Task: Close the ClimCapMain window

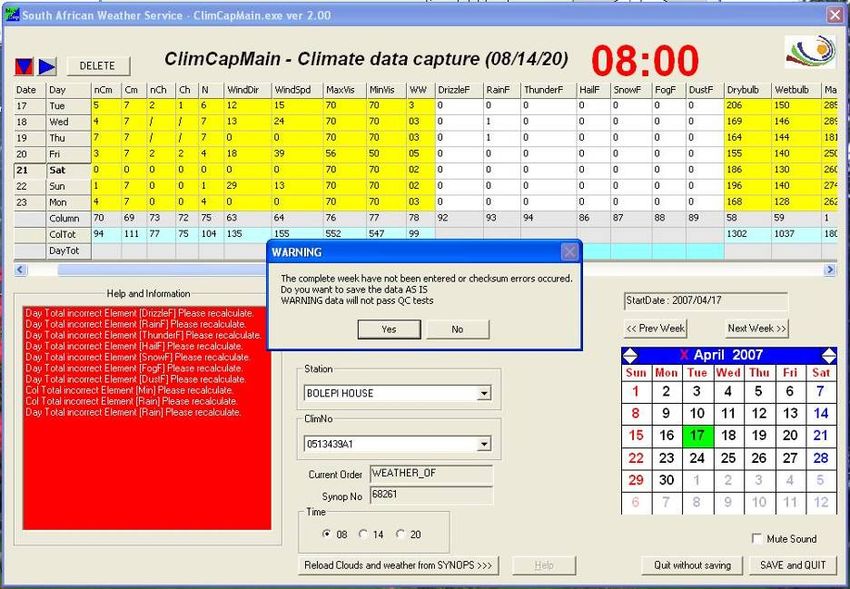Action: [x=835, y=15]
